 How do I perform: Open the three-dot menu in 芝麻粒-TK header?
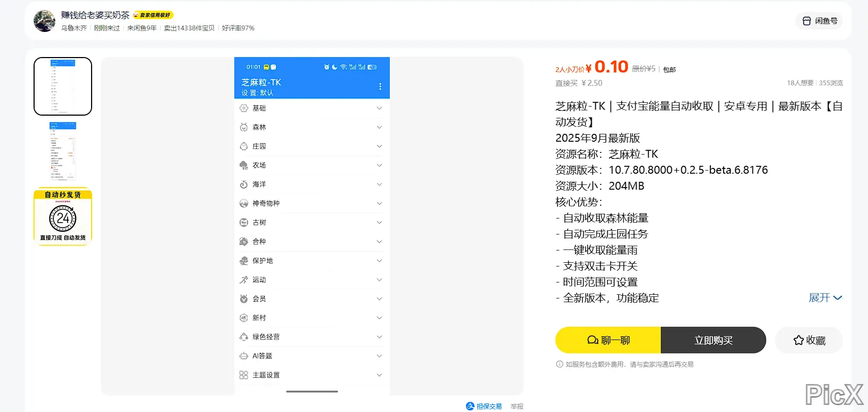tap(380, 86)
